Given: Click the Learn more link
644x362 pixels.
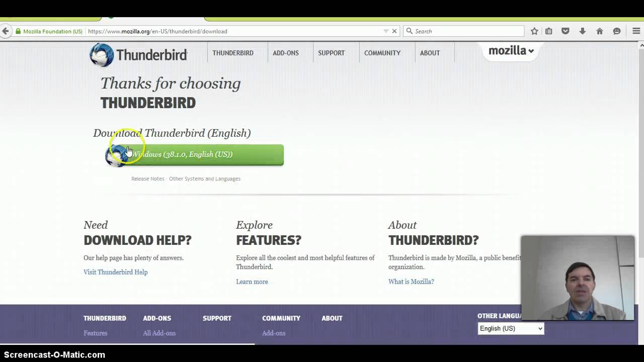Looking at the screenshot, I should click(x=252, y=282).
